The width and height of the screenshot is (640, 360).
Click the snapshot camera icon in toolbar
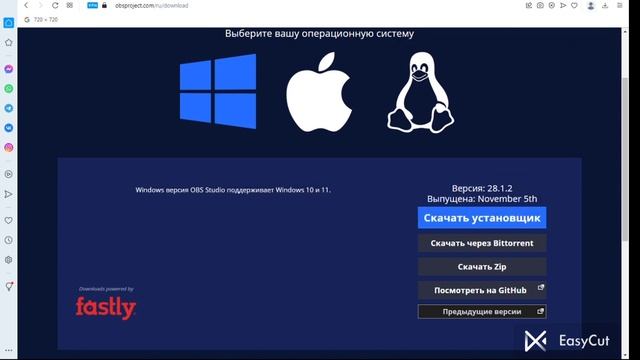pyautogui.click(x=540, y=5)
